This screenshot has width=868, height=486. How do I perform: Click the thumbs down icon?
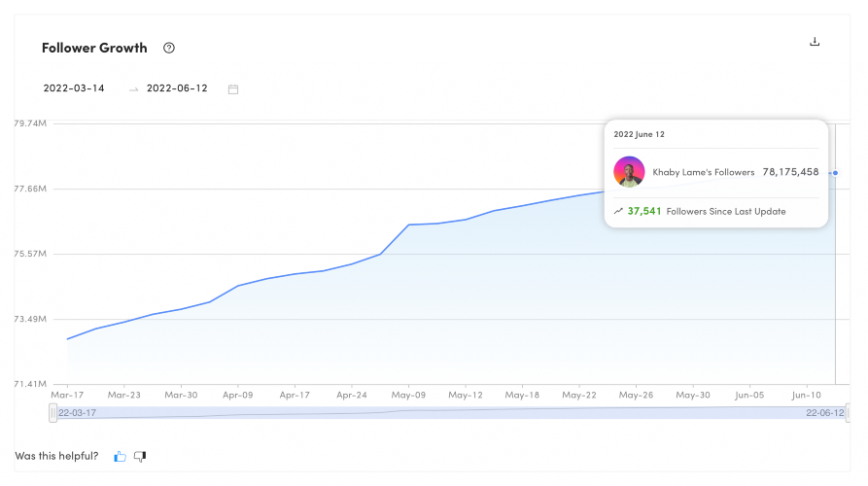point(140,456)
